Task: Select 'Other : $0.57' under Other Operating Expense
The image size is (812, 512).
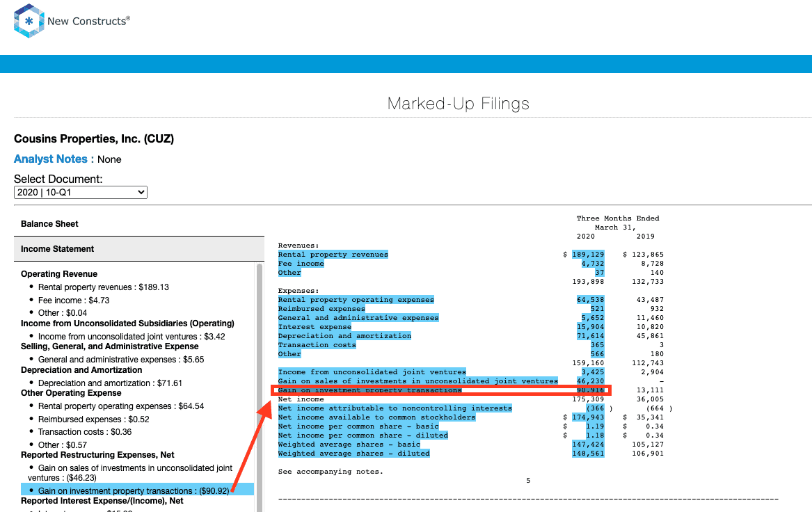Action: [62, 445]
